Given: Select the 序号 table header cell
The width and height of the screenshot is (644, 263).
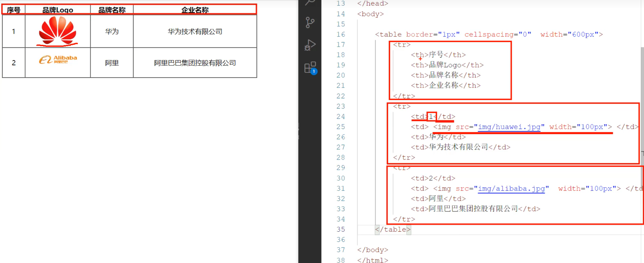Looking at the screenshot, I should (x=14, y=10).
